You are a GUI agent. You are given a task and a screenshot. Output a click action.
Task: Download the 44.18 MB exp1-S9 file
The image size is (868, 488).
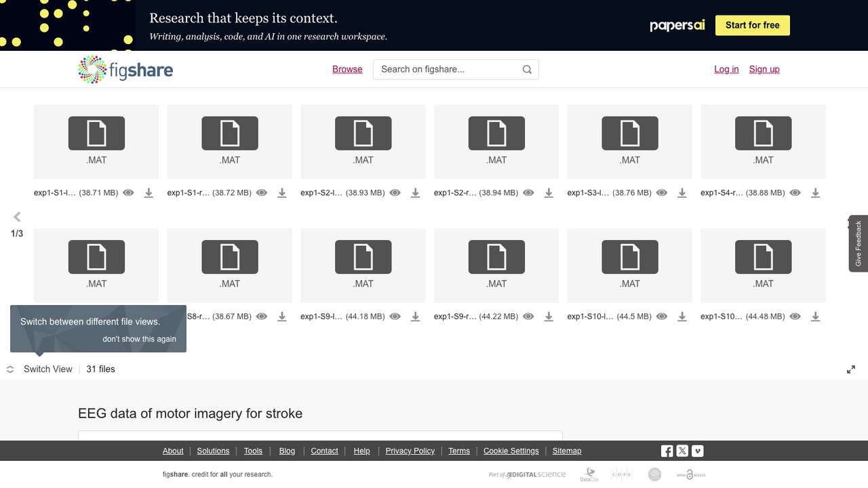(416, 317)
